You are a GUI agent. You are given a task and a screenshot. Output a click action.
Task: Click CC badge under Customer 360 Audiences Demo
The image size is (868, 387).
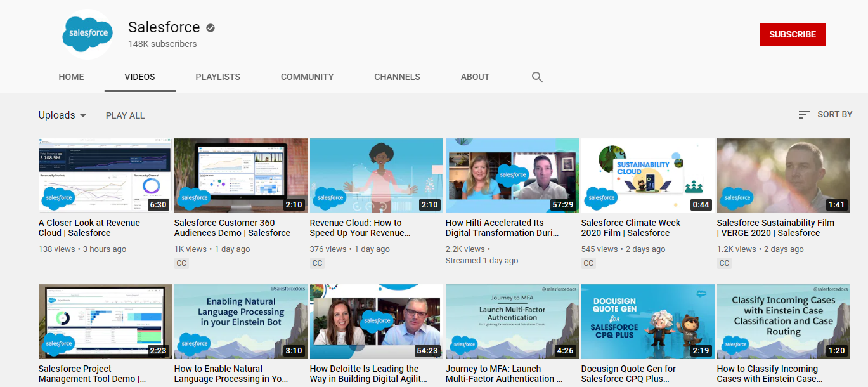pos(182,263)
